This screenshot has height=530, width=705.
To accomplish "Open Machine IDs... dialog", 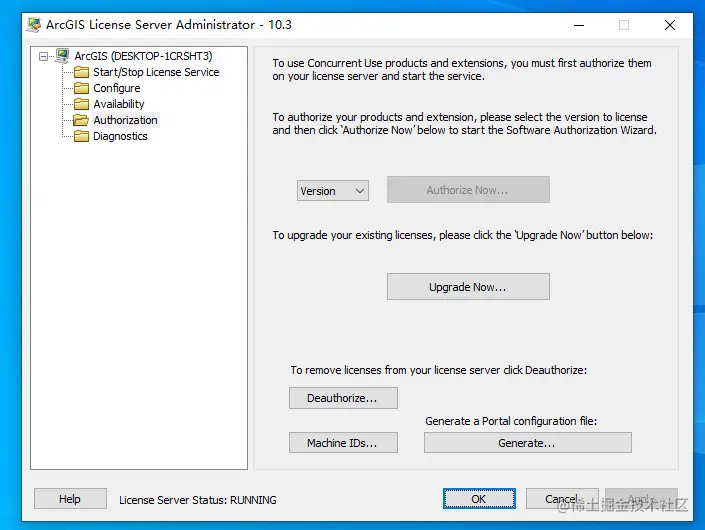I will pos(343,443).
